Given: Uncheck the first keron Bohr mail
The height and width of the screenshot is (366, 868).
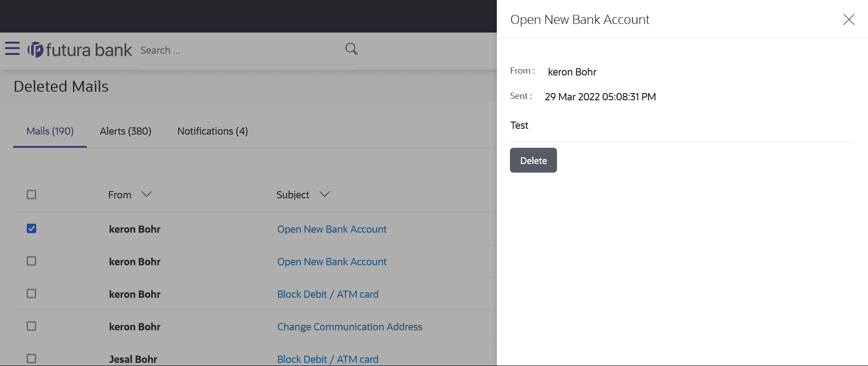Looking at the screenshot, I should pyautogui.click(x=31, y=229).
